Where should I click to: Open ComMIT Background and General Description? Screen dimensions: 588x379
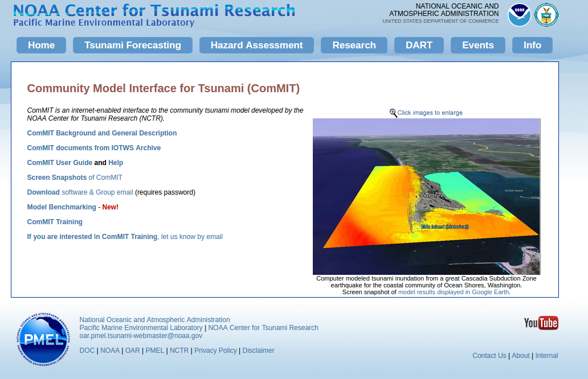(x=101, y=133)
